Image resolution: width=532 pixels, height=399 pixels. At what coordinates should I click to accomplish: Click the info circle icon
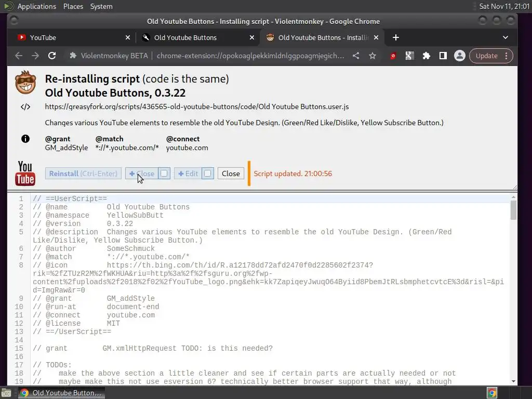[25, 139]
